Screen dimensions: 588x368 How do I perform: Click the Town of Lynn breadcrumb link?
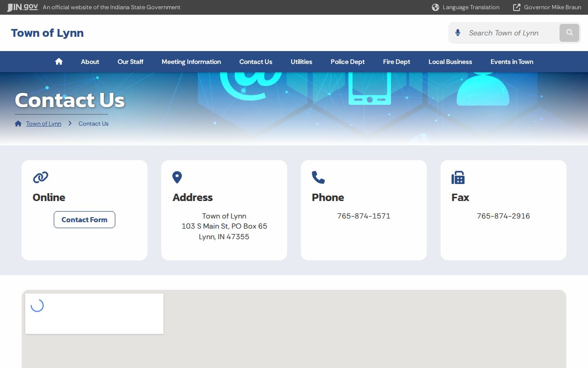pyautogui.click(x=44, y=123)
